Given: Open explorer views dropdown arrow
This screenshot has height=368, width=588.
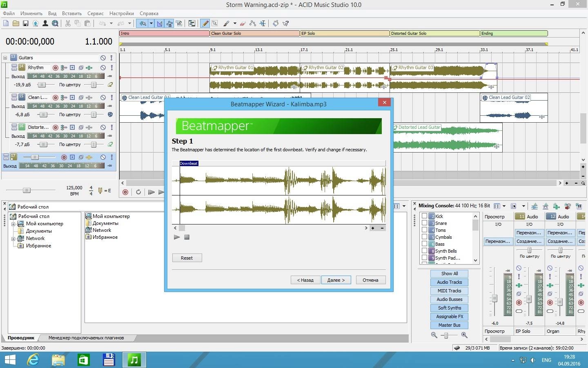Looking at the screenshot, I should click(x=404, y=206).
